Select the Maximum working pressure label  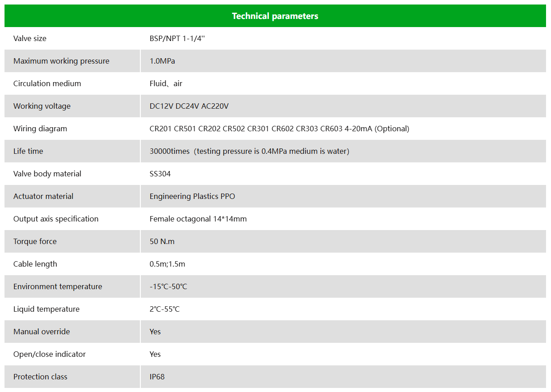(61, 61)
